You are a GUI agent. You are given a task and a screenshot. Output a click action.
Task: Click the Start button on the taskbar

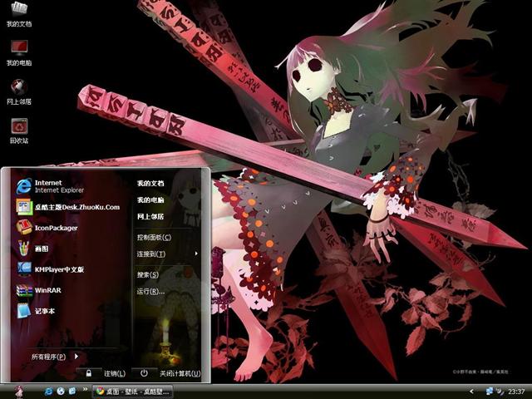(x=20, y=392)
